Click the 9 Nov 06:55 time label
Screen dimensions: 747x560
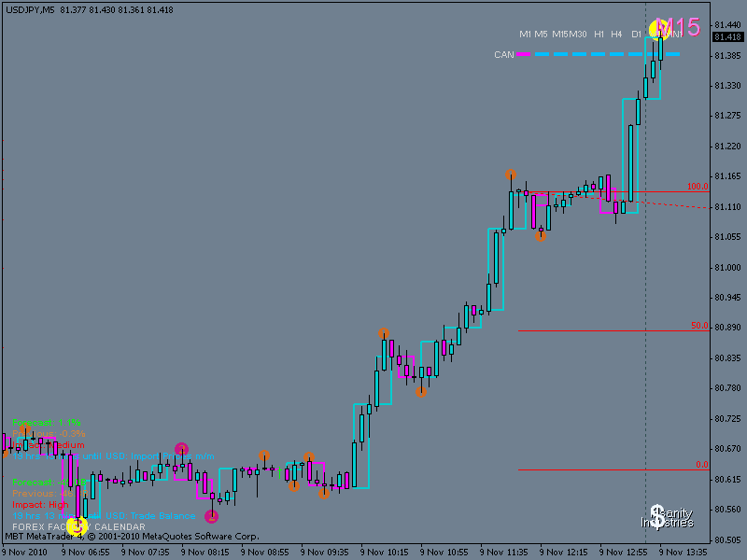pyautogui.click(x=85, y=553)
